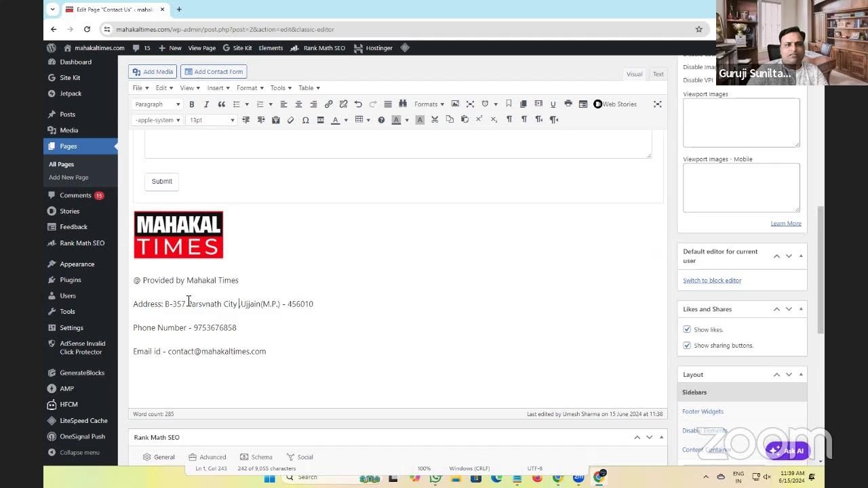This screenshot has height=488, width=868.
Task: Click Windows Start button in taskbar
Action: [269, 477]
